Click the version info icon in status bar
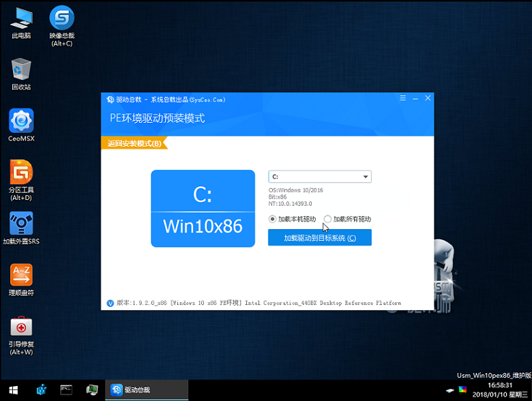The width and height of the screenshot is (532, 401). pyautogui.click(x=110, y=303)
